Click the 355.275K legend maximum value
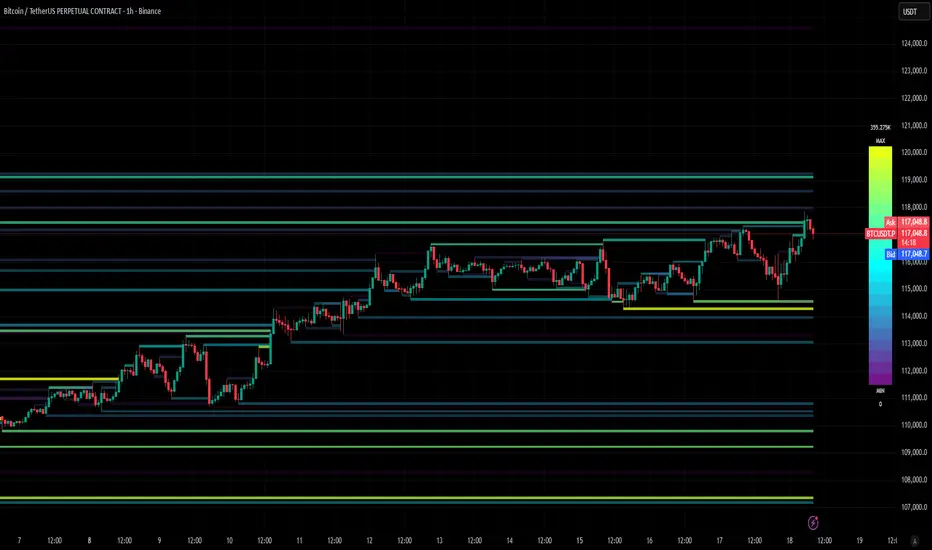Screen dimensions: 932x550 (x=880, y=127)
